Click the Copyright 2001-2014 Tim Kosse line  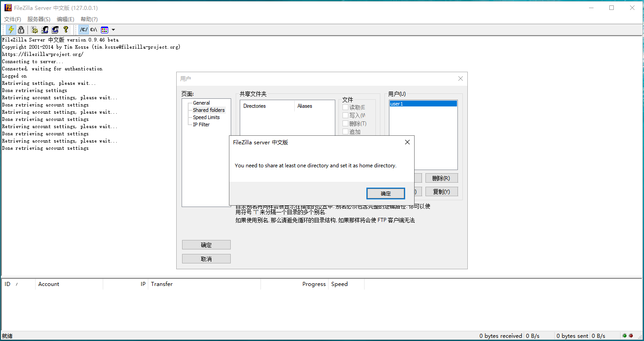91,47
